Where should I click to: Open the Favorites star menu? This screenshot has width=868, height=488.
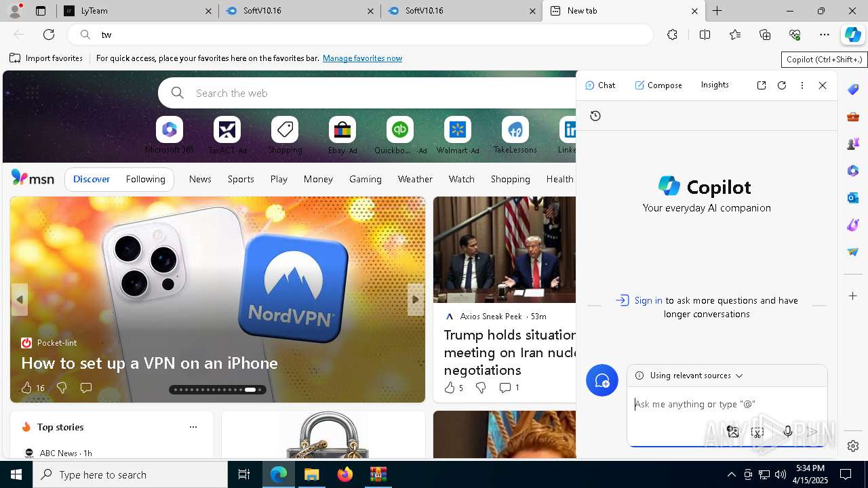(x=735, y=35)
